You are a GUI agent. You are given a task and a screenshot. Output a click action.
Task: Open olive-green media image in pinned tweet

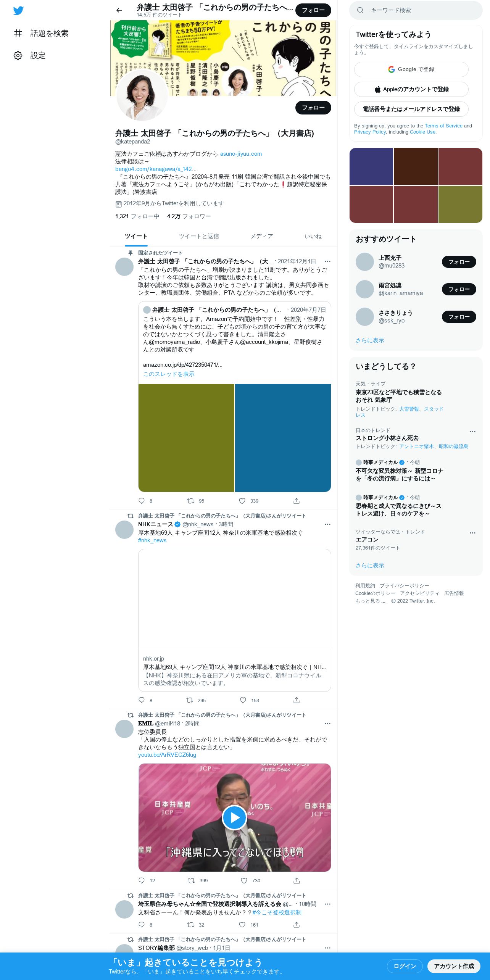[x=186, y=438]
